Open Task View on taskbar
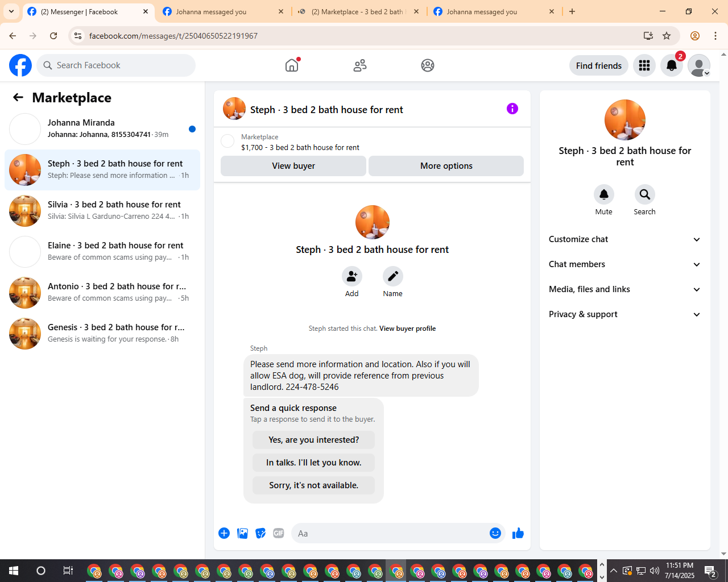This screenshot has width=728, height=582. tap(68, 571)
